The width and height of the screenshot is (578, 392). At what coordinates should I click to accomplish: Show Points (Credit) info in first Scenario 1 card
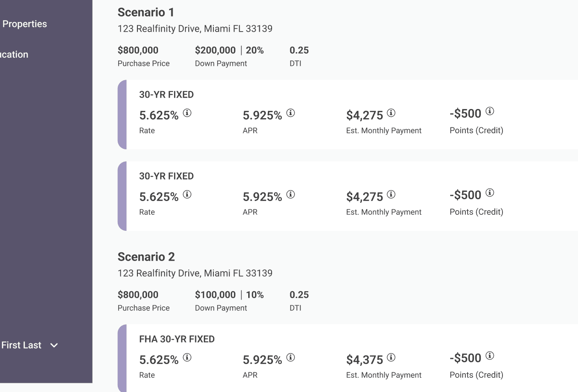(490, 111)
